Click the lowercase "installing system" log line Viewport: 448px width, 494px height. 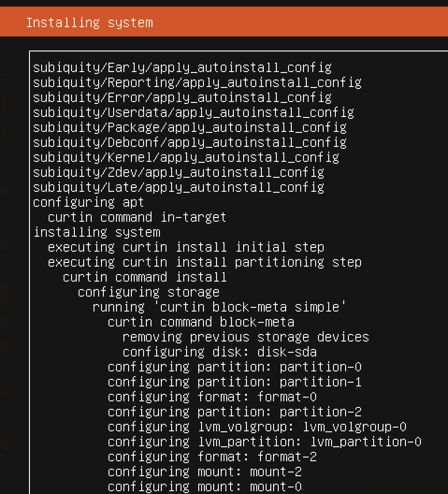(x=97, y=232)
